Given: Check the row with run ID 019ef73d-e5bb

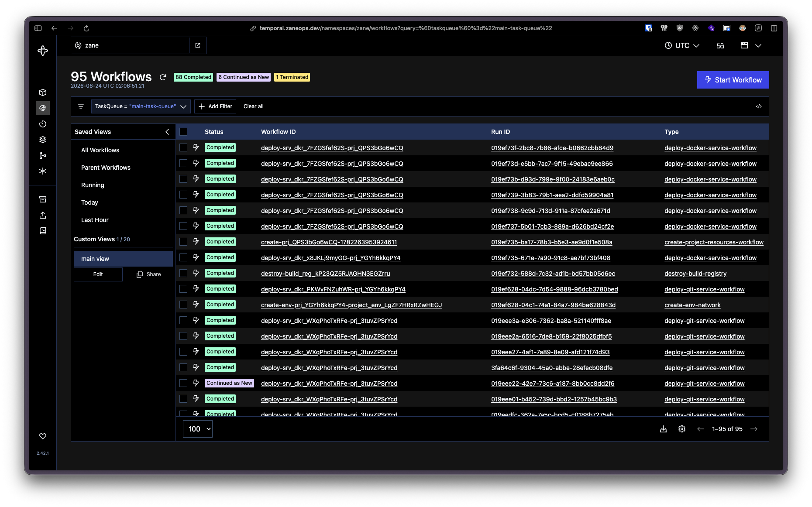Looking at the screenshot, I should tap(183, 163).
